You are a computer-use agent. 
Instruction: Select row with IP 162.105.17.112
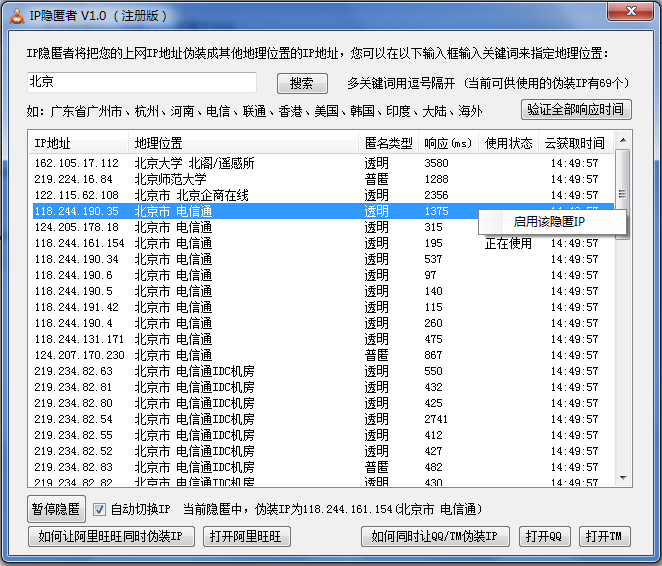(323, 163)
